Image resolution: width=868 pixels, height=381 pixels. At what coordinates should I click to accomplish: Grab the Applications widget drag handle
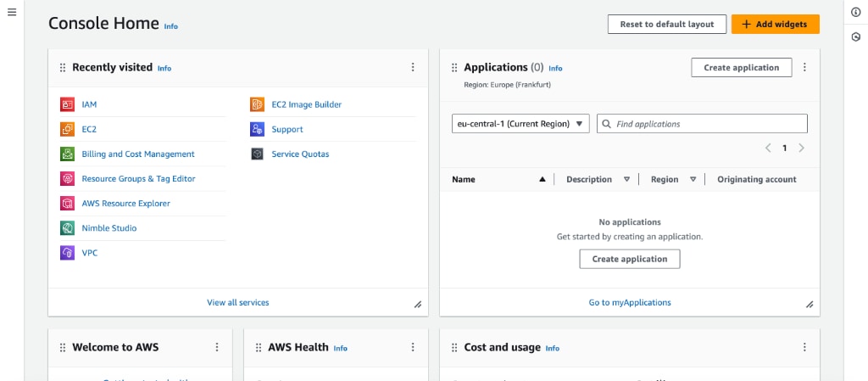pos(454,68)
